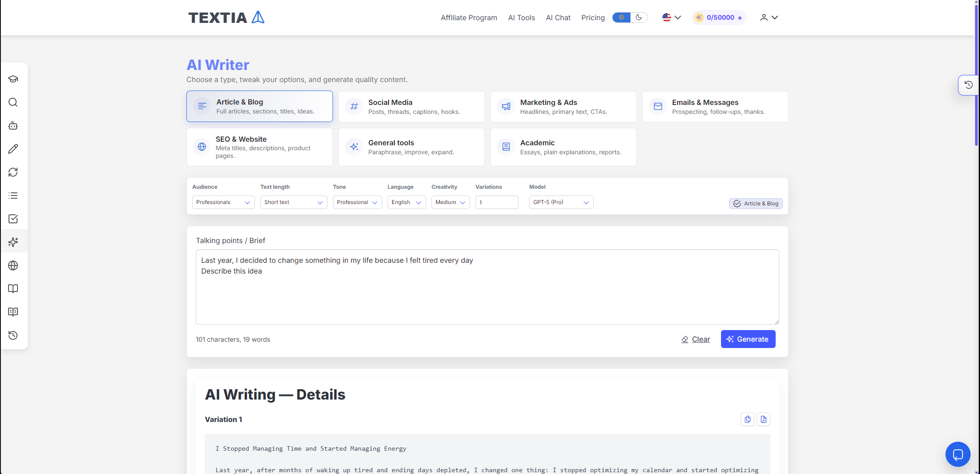Select the General tools content type
The width and height of the screenshot is (980, 474).
click(411, 147)
